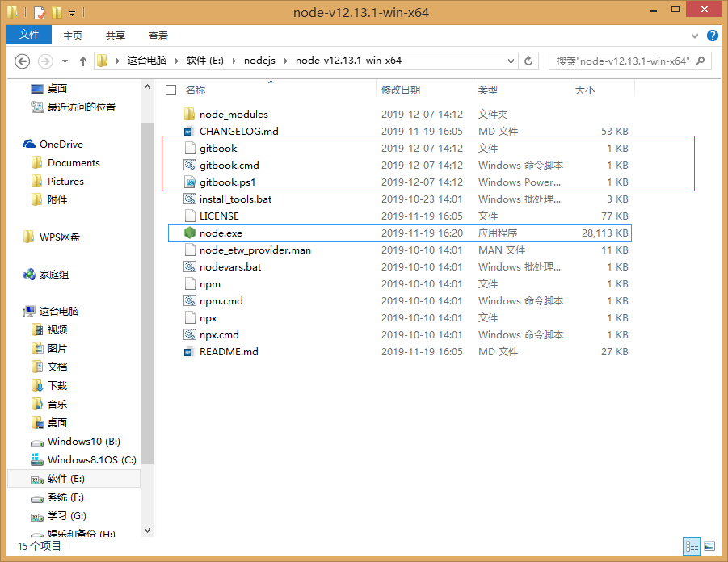Expand the ribbon with the chevron
This screenshot has height=562, width=728.
click(x=695, y=36)
